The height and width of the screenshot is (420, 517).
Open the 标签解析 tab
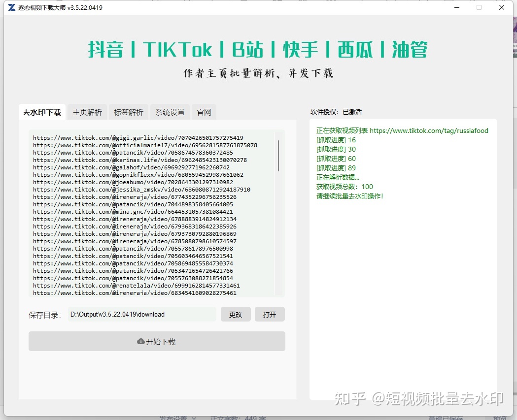[129, 112]
